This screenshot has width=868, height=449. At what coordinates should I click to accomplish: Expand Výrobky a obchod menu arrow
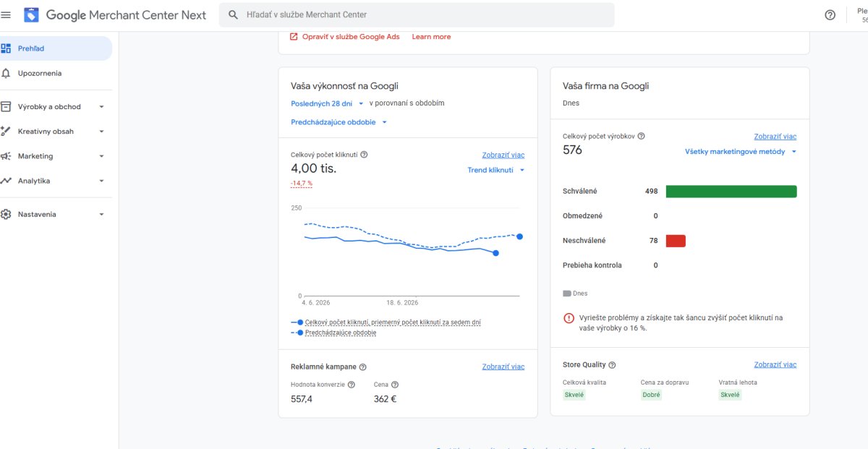[x=101, y=107]
